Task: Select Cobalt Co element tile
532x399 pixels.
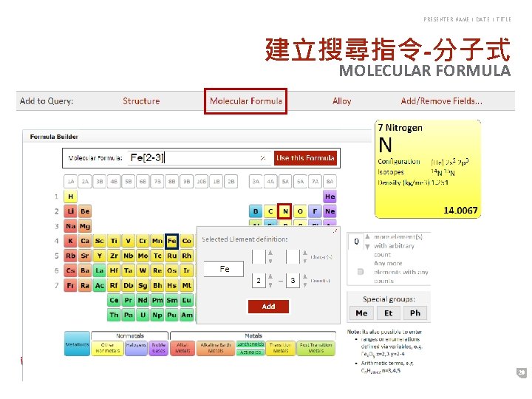Action: click(187, 241)
